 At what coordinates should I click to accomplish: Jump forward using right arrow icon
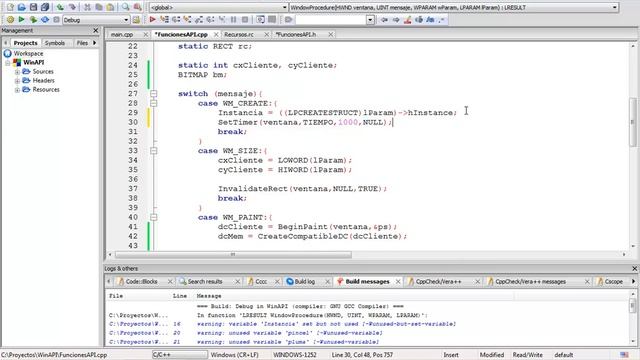tap(396, 20)
